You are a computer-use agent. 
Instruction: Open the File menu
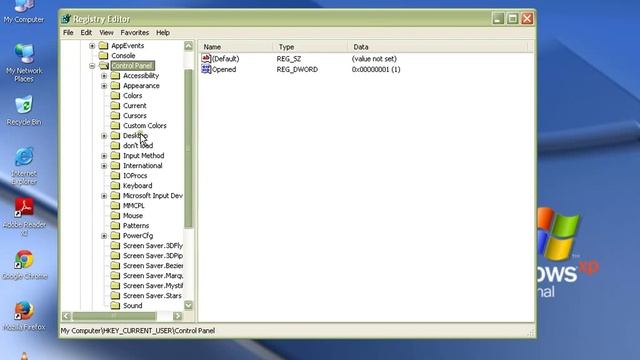68,33
